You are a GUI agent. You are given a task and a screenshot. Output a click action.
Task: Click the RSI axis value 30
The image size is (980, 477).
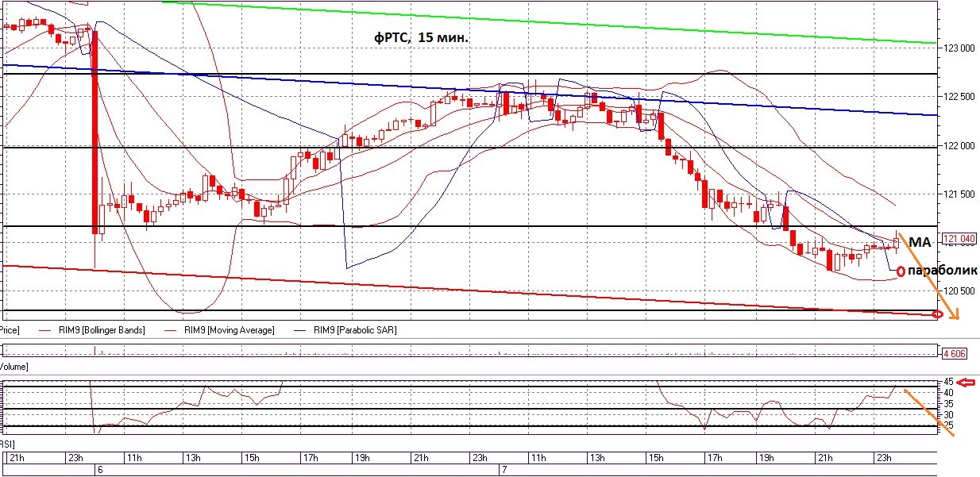click(x=948, y=415)
